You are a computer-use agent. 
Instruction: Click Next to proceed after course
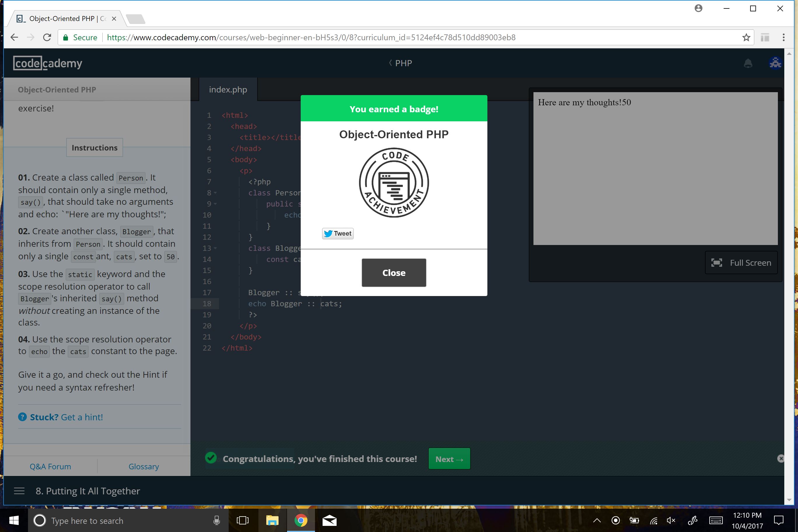[x=449, y=459]
